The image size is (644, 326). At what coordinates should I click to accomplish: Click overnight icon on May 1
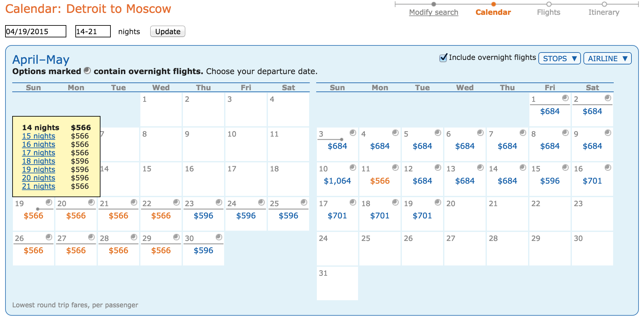pyautogui.click(x=565, y=98)
